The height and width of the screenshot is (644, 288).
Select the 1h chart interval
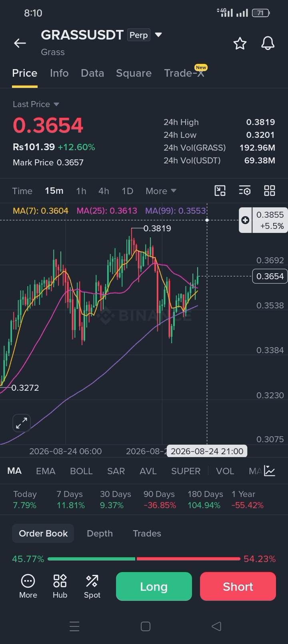click(81, 191)
